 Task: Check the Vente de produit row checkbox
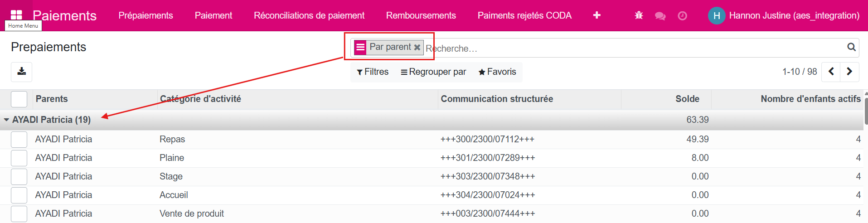19,213
